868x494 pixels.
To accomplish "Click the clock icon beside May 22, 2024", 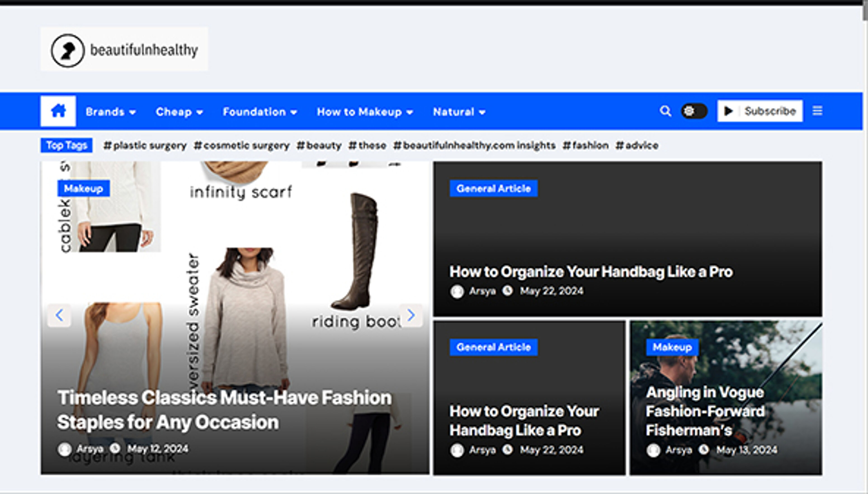I will coord(508,291).
